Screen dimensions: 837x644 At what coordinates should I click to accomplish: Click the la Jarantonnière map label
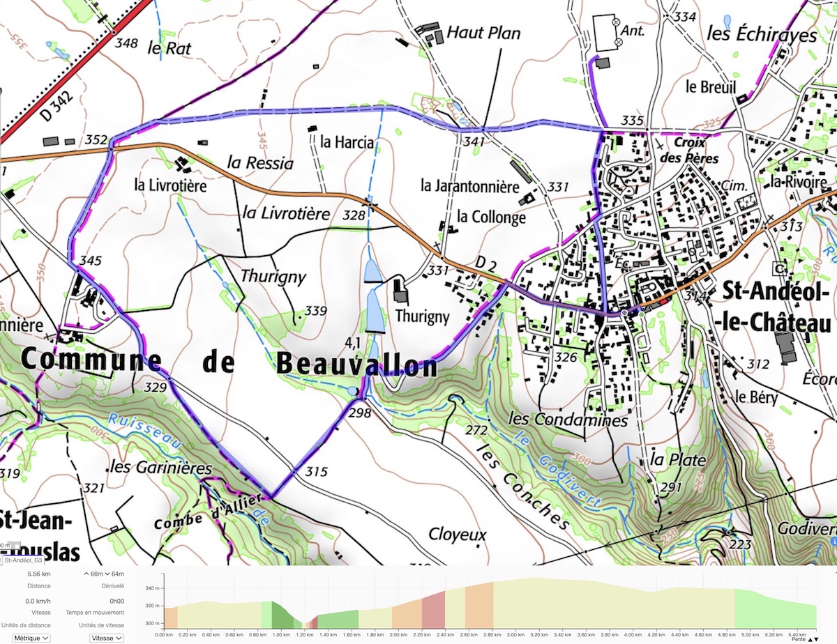pos(470,186)
